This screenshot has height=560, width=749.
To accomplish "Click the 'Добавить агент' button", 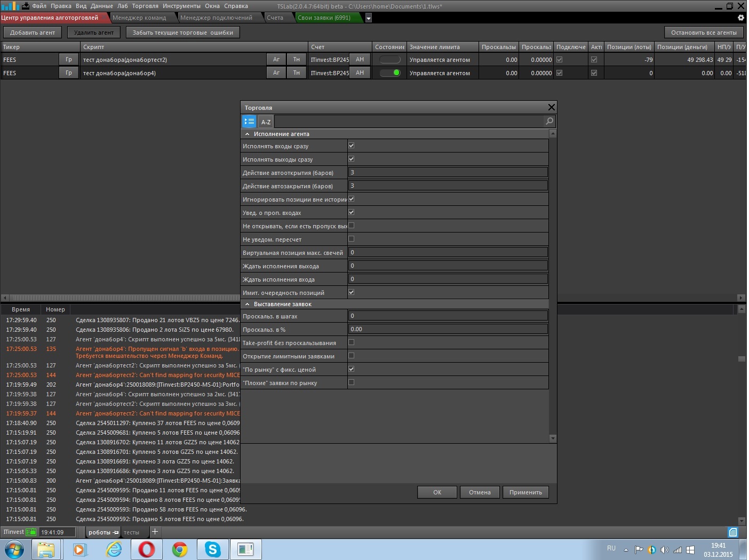I will [x=33, y=33].
